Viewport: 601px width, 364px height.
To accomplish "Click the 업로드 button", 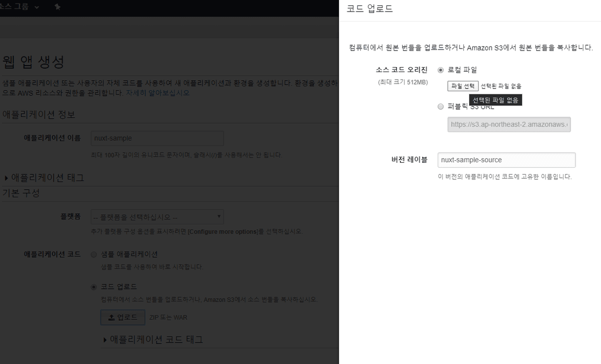I will 123,317.
